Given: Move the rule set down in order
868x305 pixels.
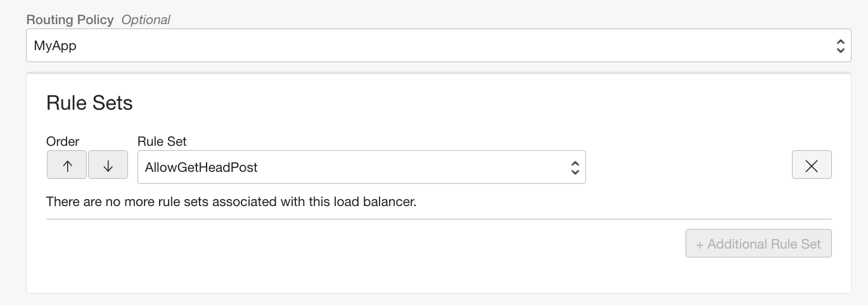Looking at the screenshot, I should coord(108,166).
